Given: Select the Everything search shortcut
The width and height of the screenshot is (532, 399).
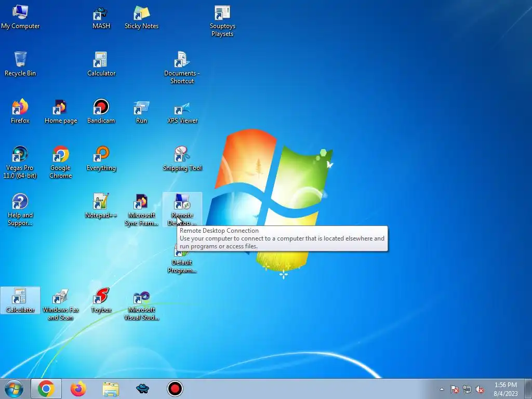Looking at the screenshot, I should pos(101,159).
